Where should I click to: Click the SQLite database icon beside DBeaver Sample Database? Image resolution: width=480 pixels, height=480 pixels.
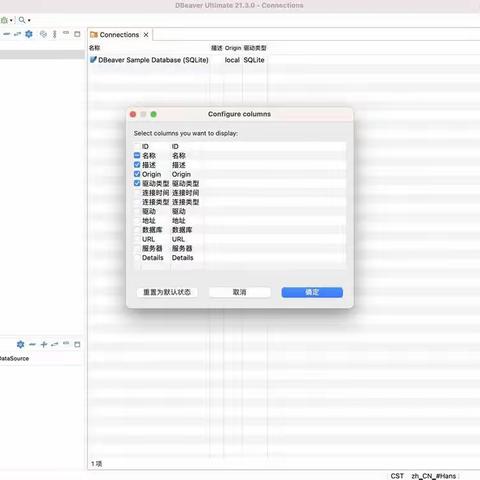pos(93,60)
